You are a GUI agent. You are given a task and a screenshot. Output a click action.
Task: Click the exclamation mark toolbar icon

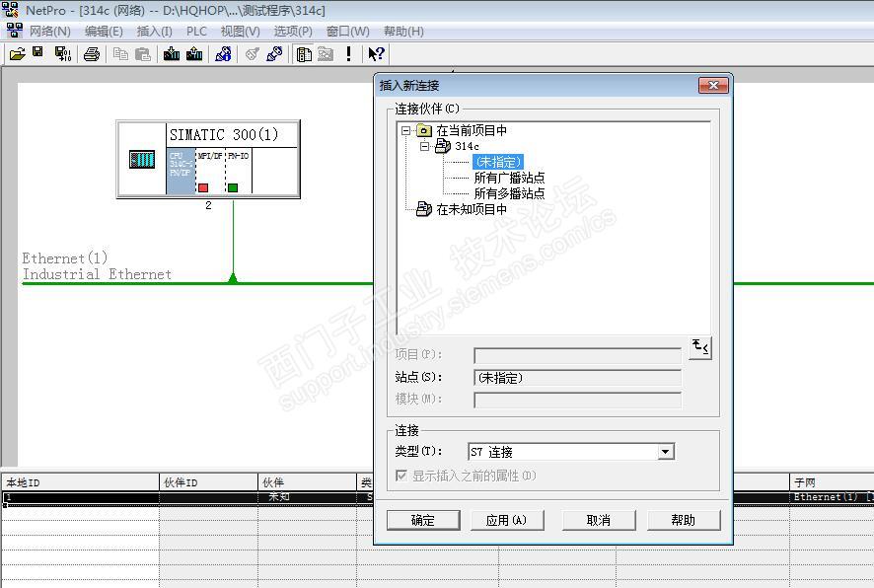[x=349, y=54]
